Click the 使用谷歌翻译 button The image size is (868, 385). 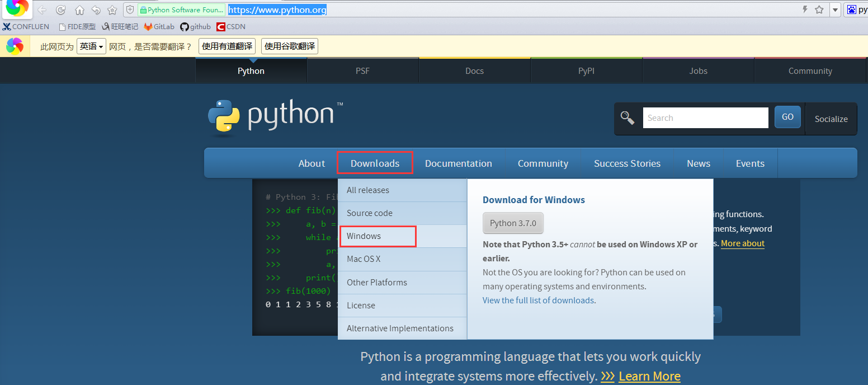[x=290, y=46]
